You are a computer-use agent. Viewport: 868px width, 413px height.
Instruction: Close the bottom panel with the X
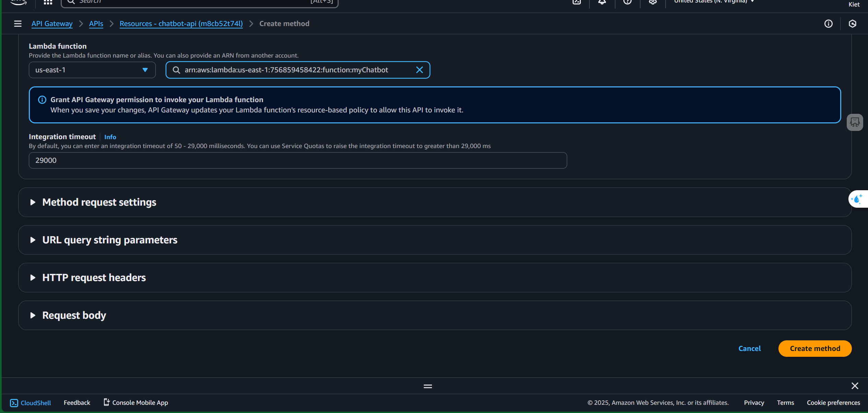click(x=855, y=386)
